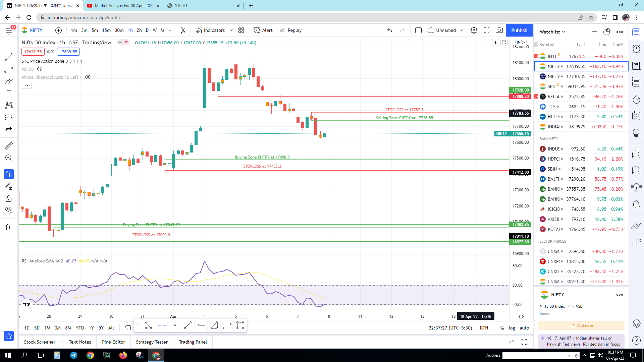Select the 15m timeframe
Viewport: 644px width, 362px height.
point(106,30)
